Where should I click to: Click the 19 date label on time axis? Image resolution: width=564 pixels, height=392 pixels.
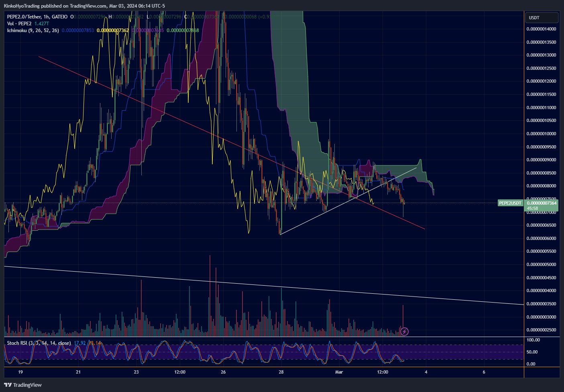(x=20, y=372)
